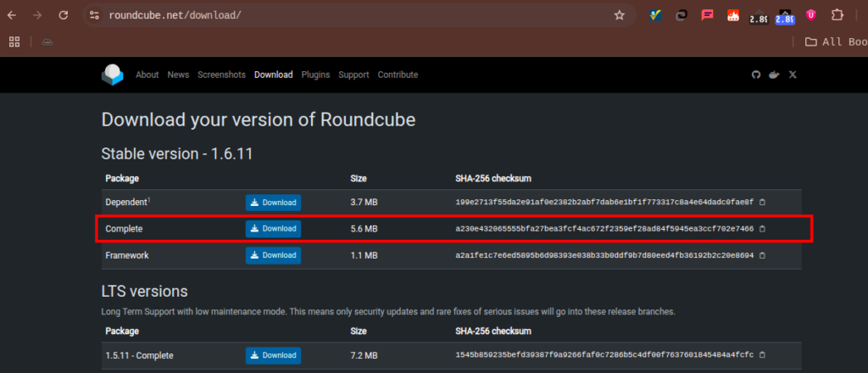
Task: Click the browser back arrow
Action: 12,15
